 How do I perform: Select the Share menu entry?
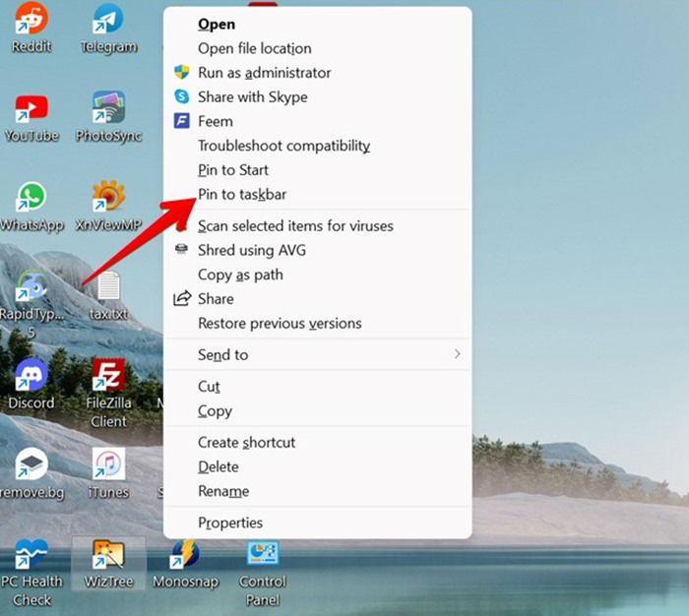[x=317, y=299]
